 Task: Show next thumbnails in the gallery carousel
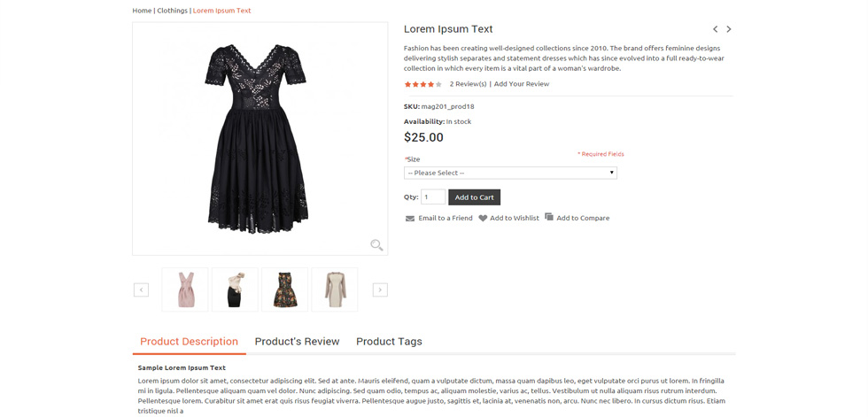coord(380,290)
